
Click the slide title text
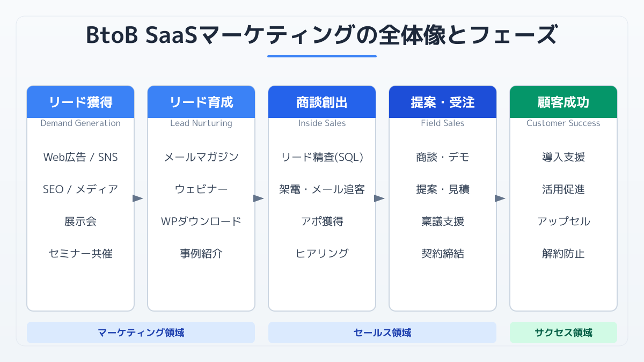[x=322, y=36]
